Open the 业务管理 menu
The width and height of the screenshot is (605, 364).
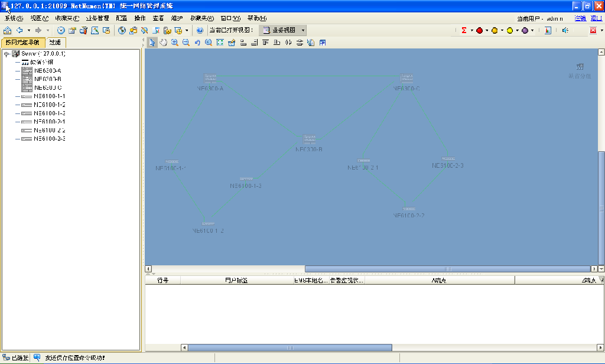[x=97, y=18]
